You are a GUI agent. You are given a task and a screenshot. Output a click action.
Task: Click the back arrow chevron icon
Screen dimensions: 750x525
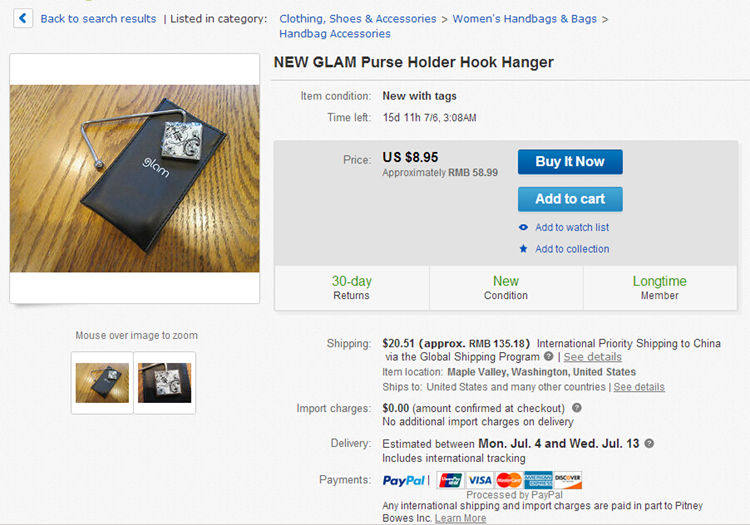coord(22,19)
